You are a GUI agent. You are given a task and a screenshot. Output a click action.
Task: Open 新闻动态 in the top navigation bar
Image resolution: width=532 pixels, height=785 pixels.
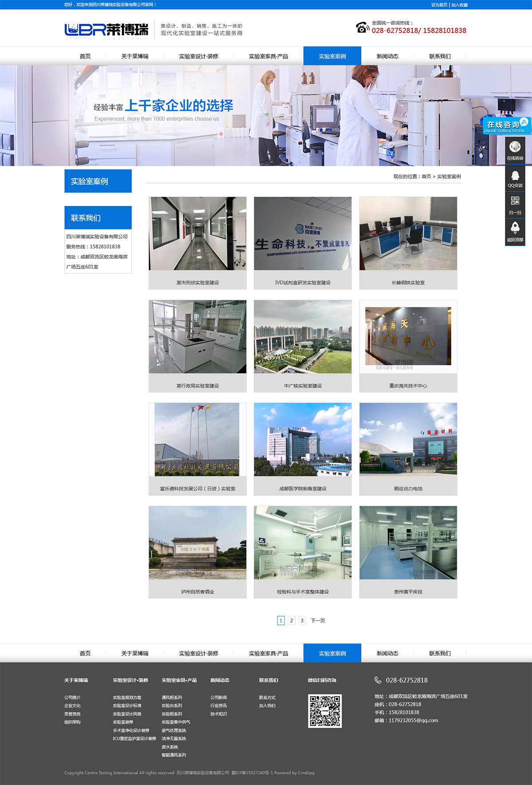[x=387, y=56]
